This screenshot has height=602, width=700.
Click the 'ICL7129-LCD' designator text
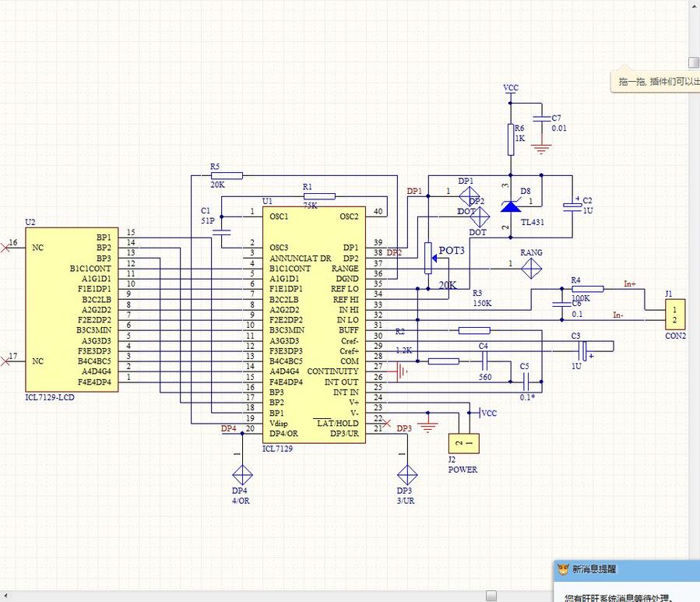click(x=50, y=397)
